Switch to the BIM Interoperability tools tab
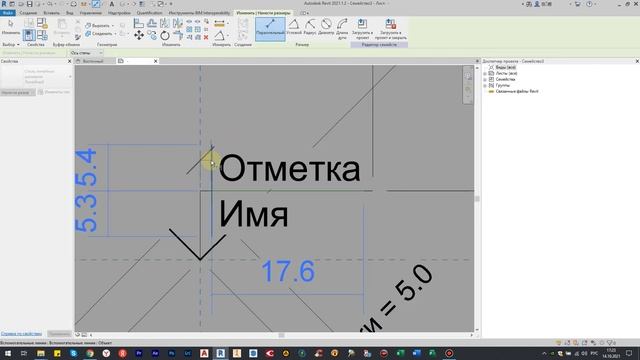Image resolution: width=640 pixels, height=360 pixels. click(x=199, y=13)
